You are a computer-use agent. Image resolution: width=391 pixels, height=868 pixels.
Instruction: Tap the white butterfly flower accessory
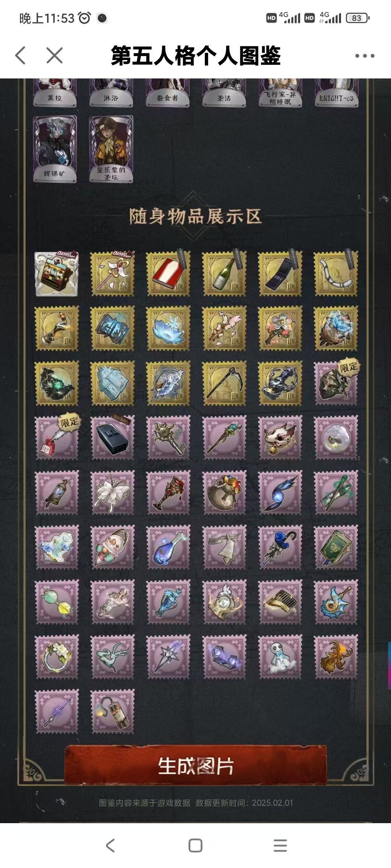click(112, 492)
